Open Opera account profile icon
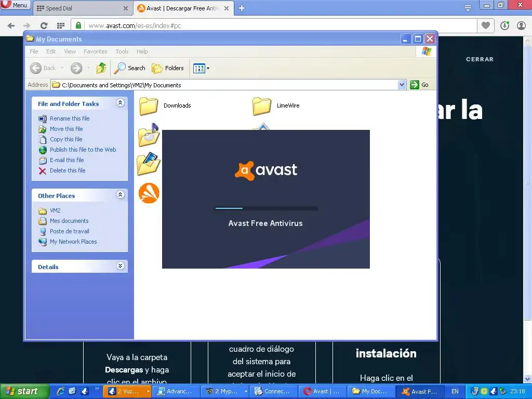The width and height of the screenshot is (532, 399). (521, 25)
